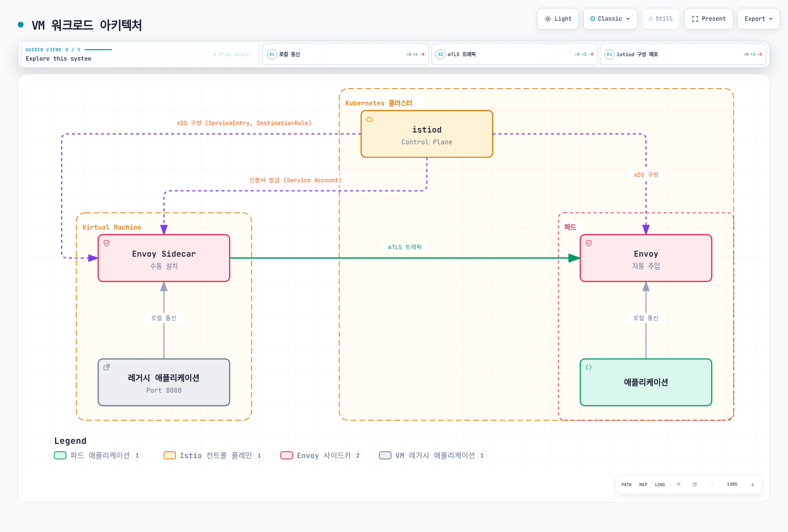This screenshot has width=788, height=532.
Task: Toggle the Light theme button
Action: 558,19
